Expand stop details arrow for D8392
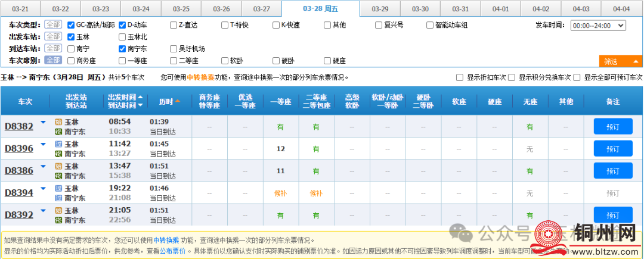 tap(43, 211)
